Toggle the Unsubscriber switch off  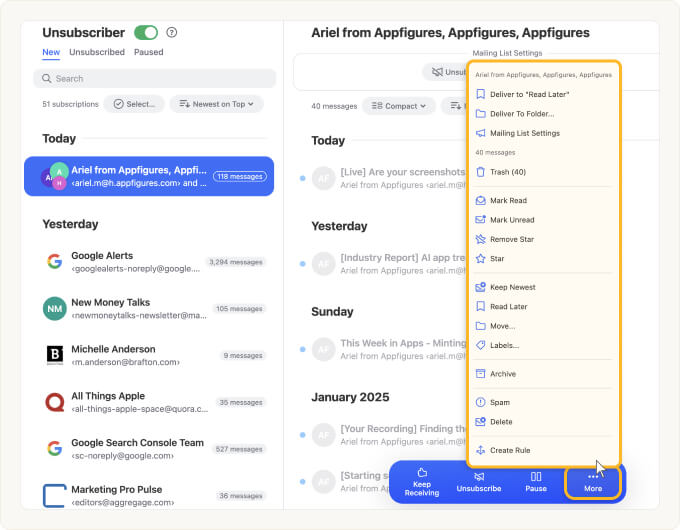tap(146, 33)
